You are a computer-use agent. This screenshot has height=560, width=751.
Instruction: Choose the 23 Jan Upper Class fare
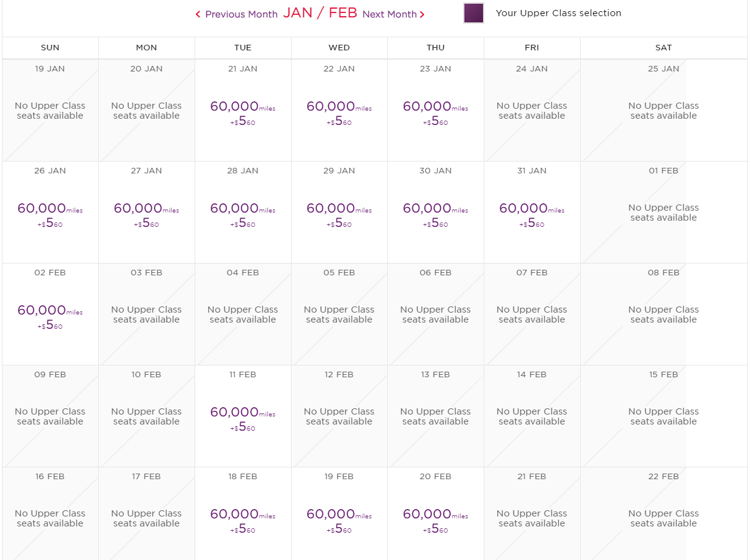click(x=435, y=112)
